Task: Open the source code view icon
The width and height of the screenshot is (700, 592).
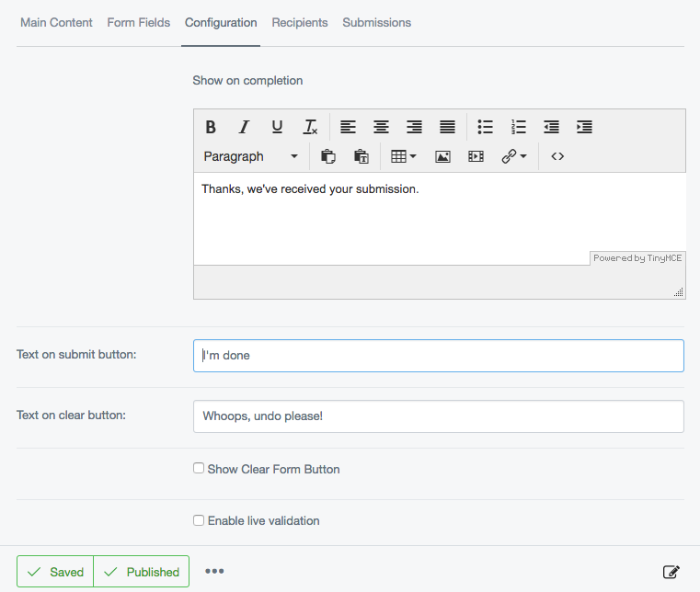Action: coord(557,156)
